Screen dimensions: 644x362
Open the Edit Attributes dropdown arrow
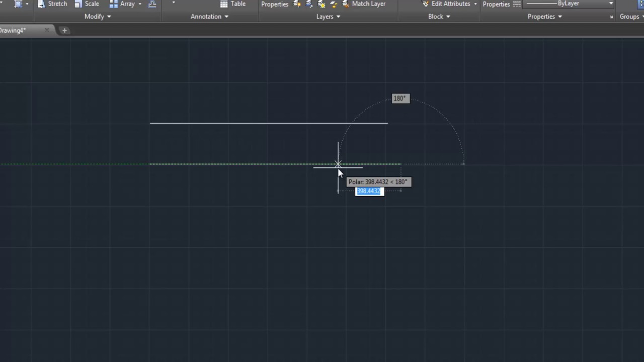pyautogui.click(x=475, y=4)
